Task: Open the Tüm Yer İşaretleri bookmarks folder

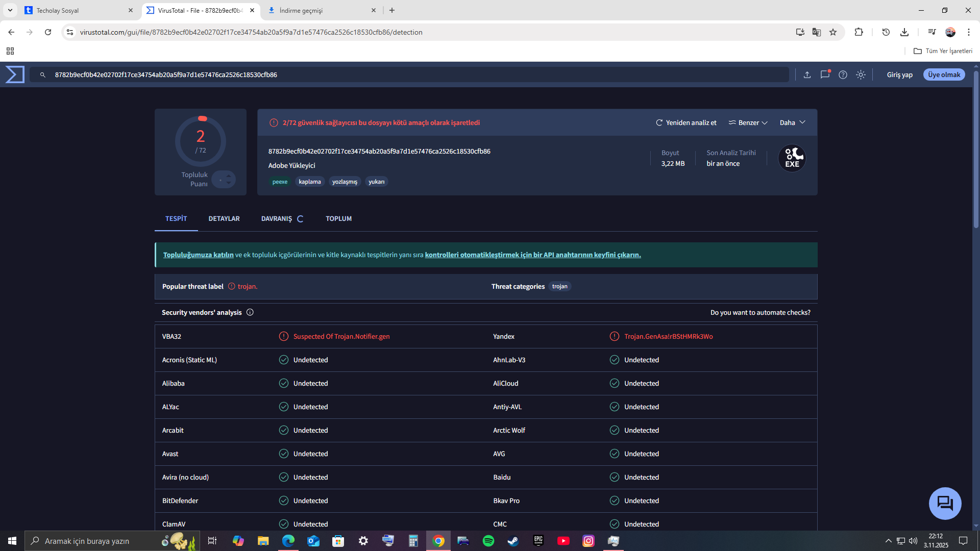Action: pyautogui.click(x=943, y=51)
